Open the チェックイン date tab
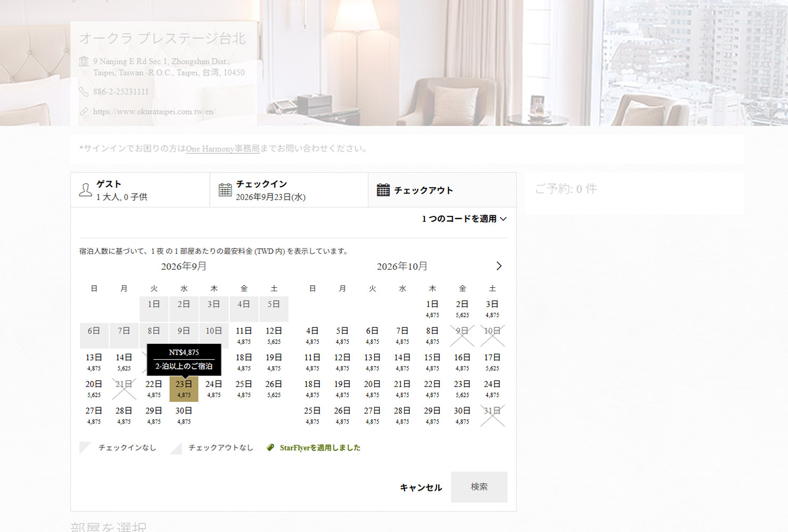Screen dimensions: 788x532 (x=289, y=190)
